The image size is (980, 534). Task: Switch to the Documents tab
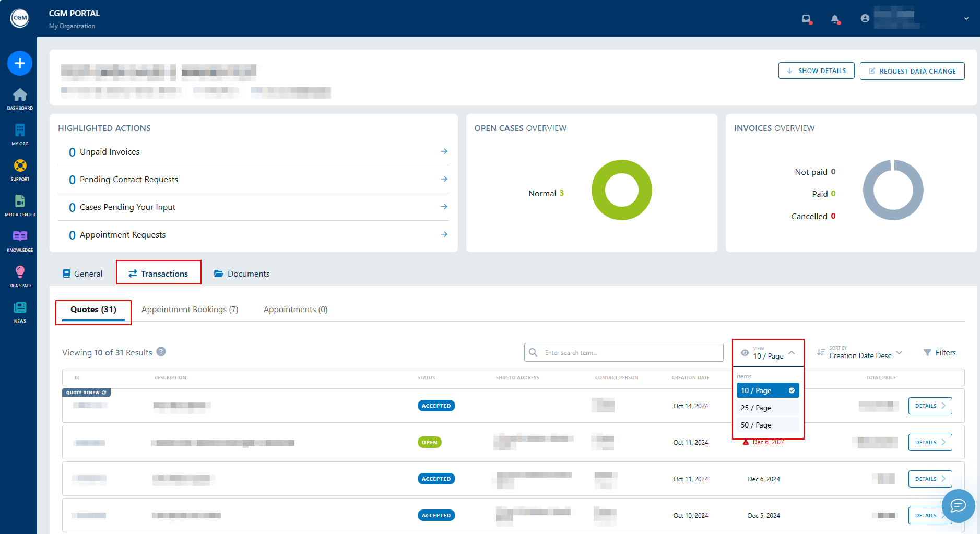242,274
